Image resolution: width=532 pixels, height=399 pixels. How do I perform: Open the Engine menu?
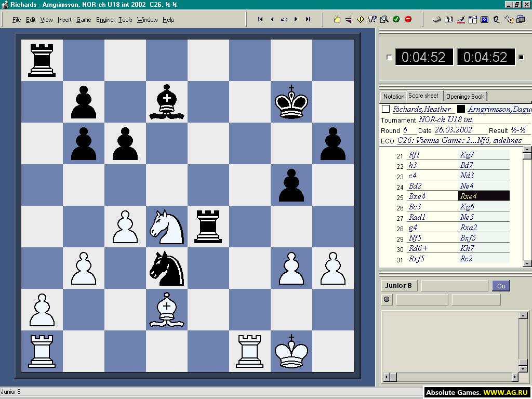click(x=104, y=20)
